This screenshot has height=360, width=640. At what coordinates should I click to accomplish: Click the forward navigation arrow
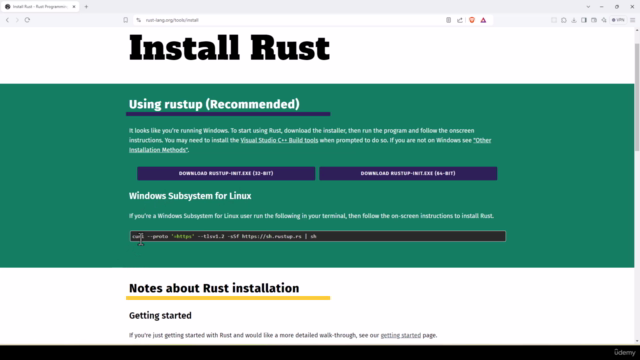click(17, 20)
